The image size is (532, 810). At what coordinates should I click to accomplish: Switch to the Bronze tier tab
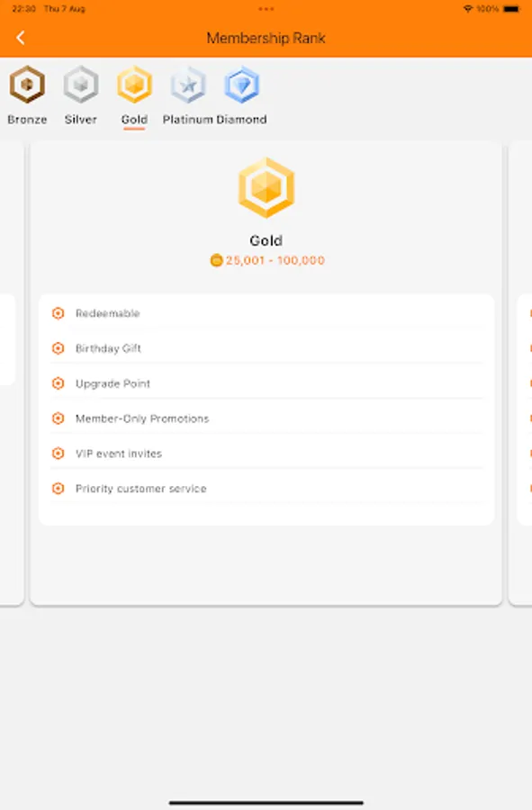[x=26, y=94]
